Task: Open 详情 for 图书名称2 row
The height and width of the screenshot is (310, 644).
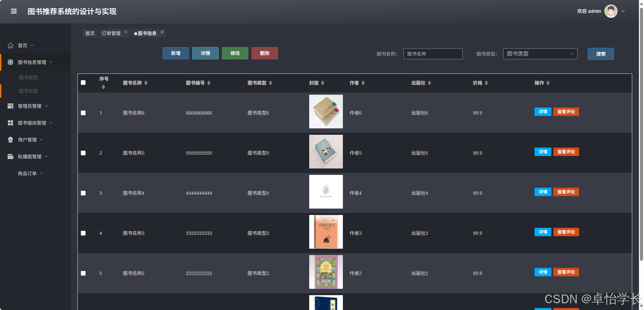Action: pyautogui.click(x=543, y=272)
